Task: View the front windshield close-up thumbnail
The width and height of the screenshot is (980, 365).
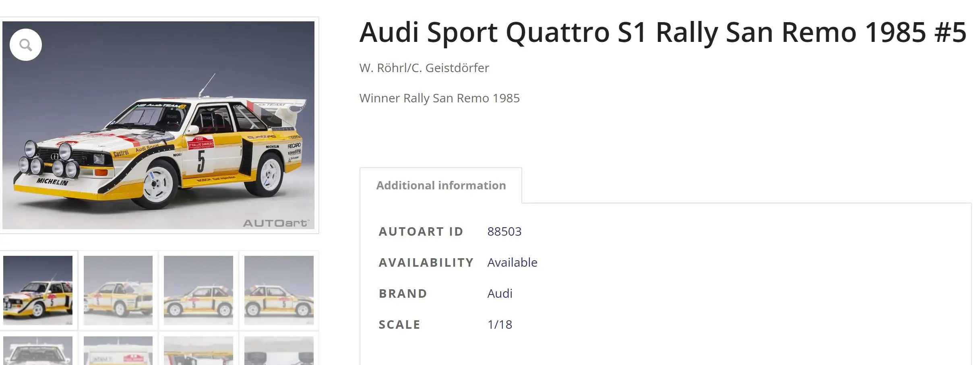Action: [38, 350]
